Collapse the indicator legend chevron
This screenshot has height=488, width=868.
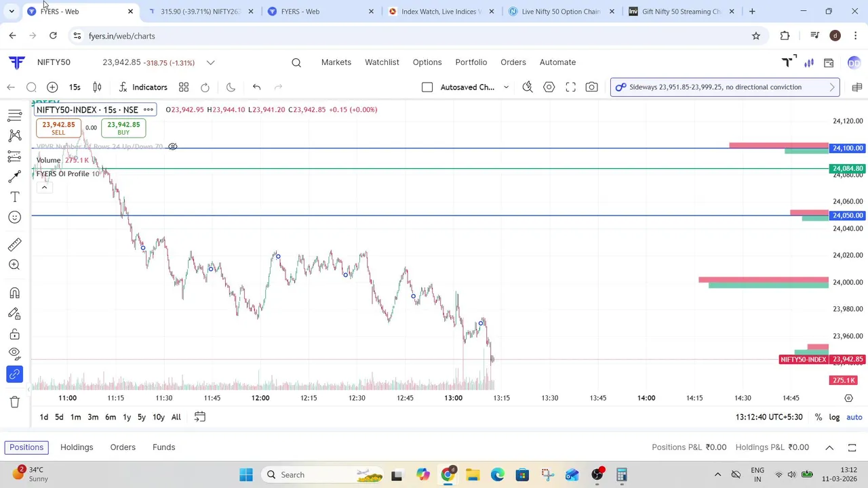44,187
